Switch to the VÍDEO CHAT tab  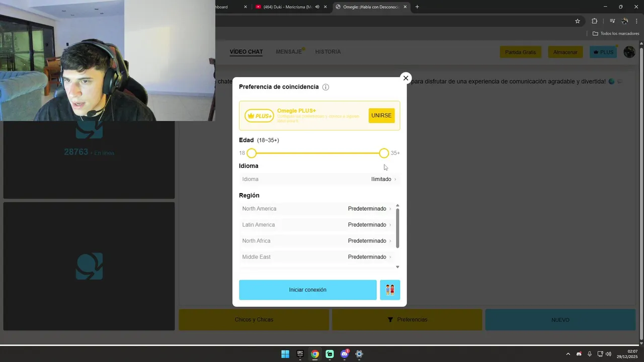click(x=246, y=52)
